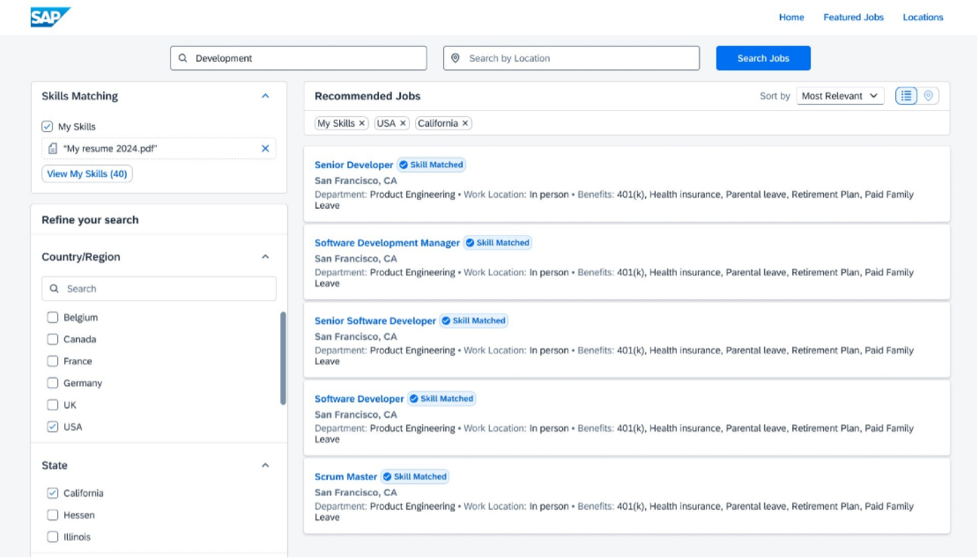Viewport: 979px width, 560px height.
Task: Click the search icon in Country/Region box
Action: coord(55,289)
